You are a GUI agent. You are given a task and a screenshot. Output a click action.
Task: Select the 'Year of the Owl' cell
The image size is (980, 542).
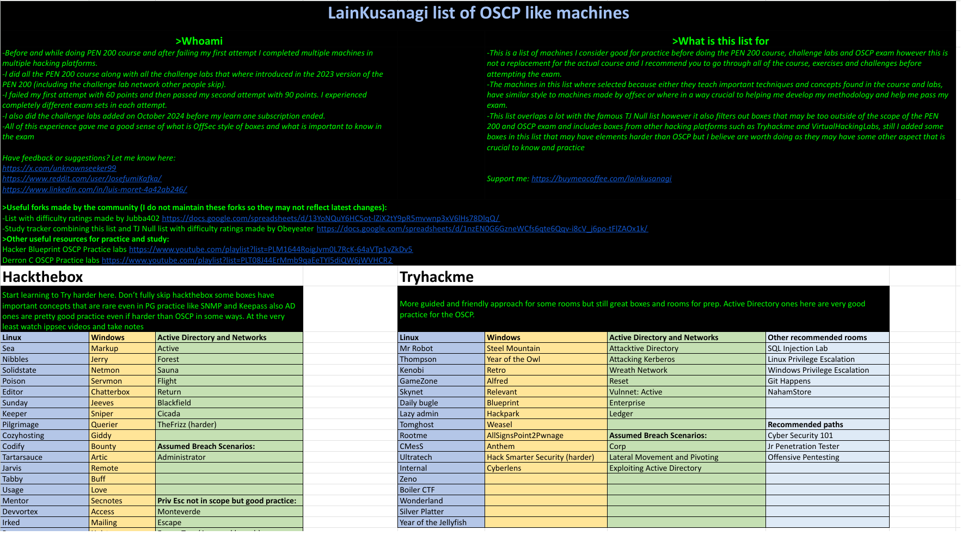[546, 359]
